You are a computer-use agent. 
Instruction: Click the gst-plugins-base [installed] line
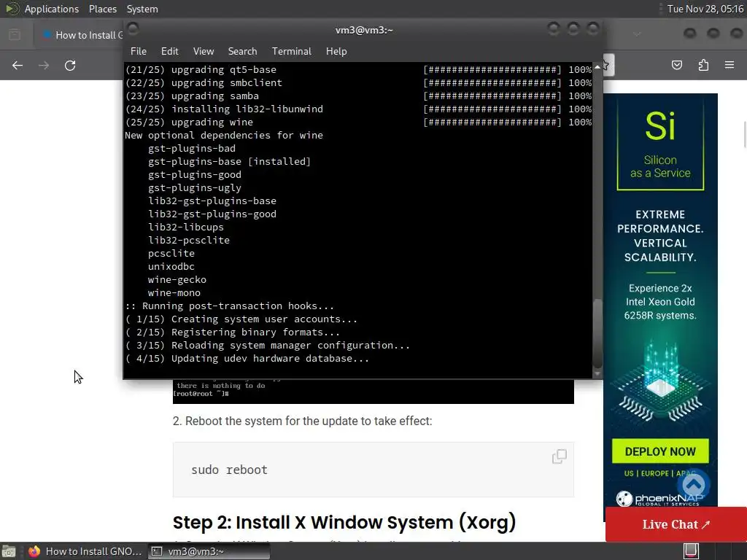229,161
